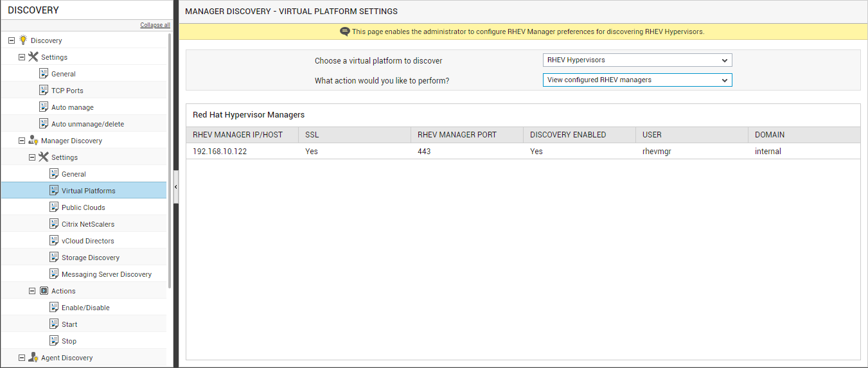Collapse the Discovery root tree node
This screenshot has height=368, width=868.
pos(12,40)
